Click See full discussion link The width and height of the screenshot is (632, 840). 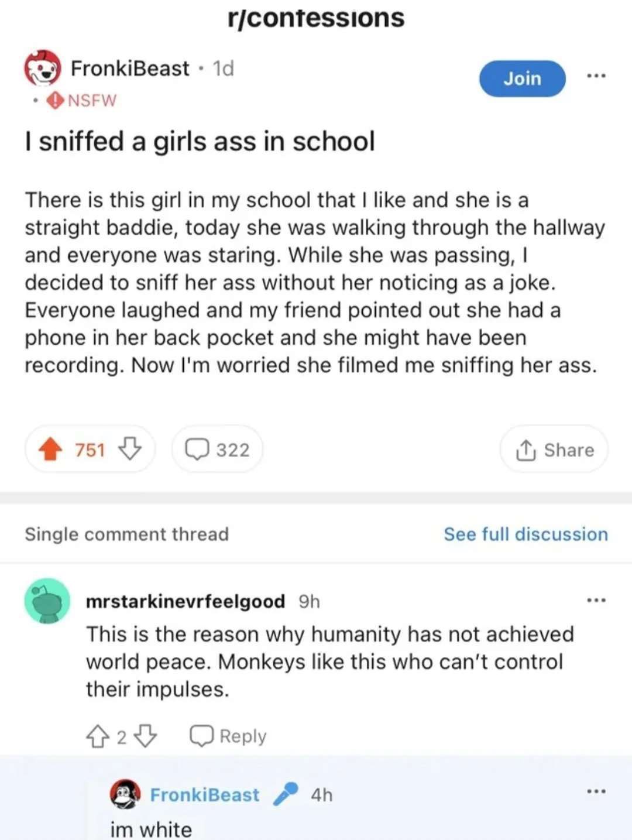525,534
